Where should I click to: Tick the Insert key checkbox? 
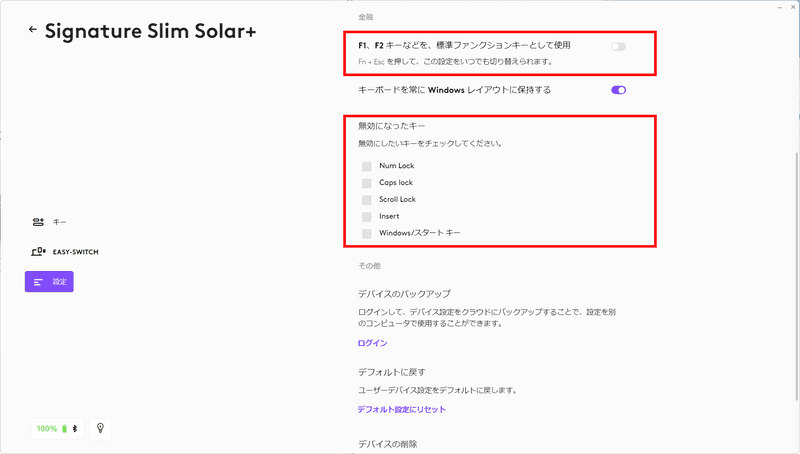(x=367, y=216)
